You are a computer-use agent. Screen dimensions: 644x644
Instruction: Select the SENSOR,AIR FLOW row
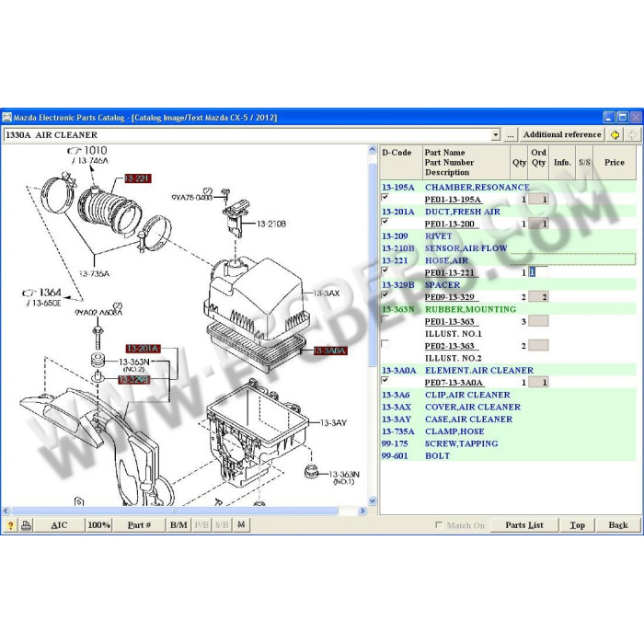(508, 248)
